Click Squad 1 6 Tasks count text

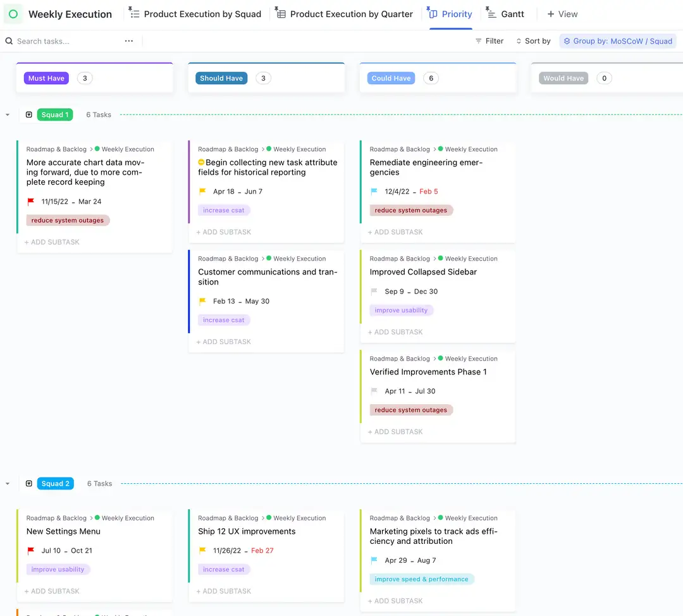[99, 114]
